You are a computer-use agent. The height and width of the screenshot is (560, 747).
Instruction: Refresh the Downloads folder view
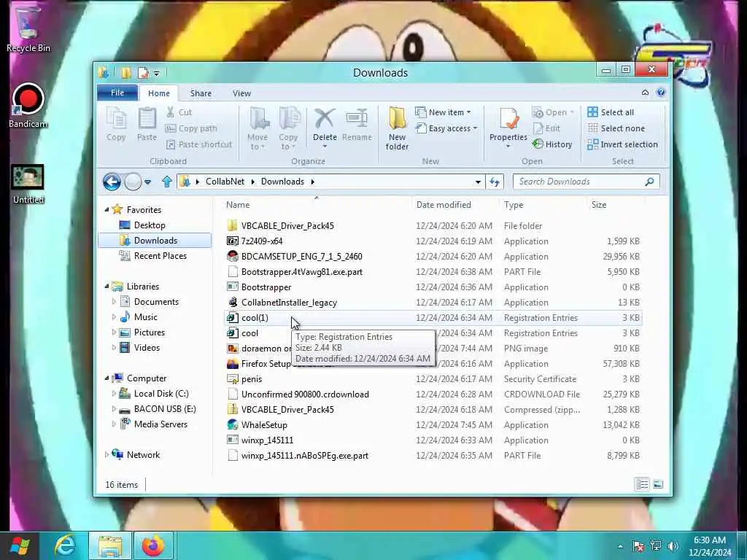(x=494, y=182)
